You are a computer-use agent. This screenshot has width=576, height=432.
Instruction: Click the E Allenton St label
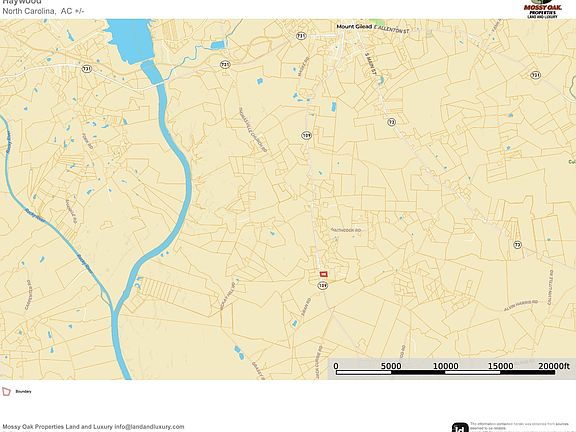tap(391, 29)
